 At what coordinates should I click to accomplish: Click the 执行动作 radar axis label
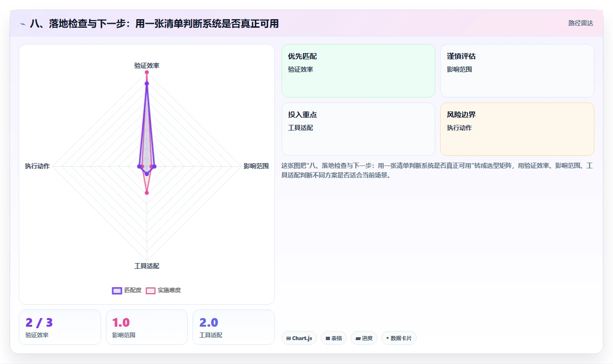(x=37, y=166)
